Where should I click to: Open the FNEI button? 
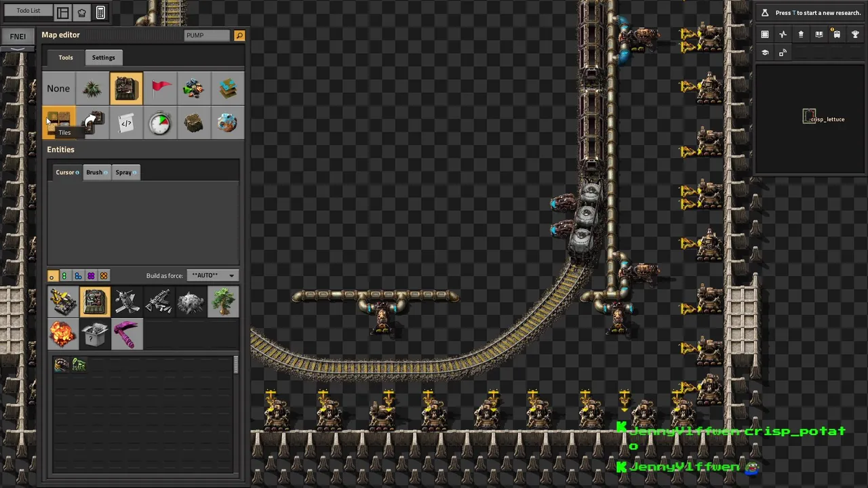18,37
